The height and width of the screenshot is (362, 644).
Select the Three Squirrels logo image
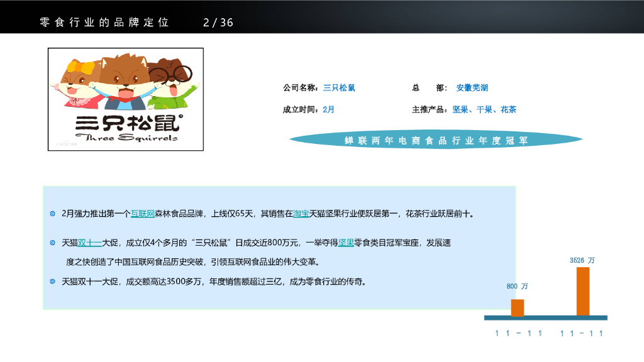pyautogui.click(x=126, y=99)
